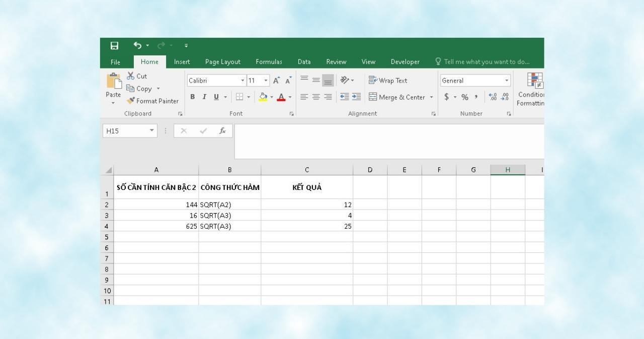Click the Increase Font Size icon
This screenshot has width=644, height=339.
tap(276, 81)
